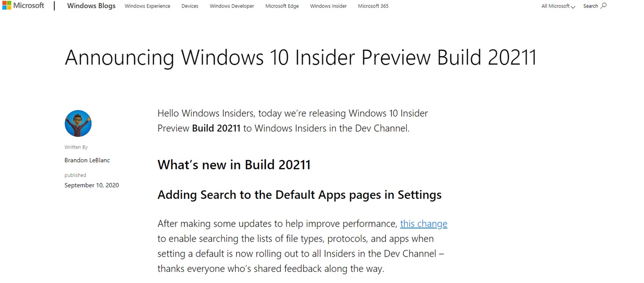Open search using the magnifier icon
The image size is (644, 283).
click(x=603, y=5)
